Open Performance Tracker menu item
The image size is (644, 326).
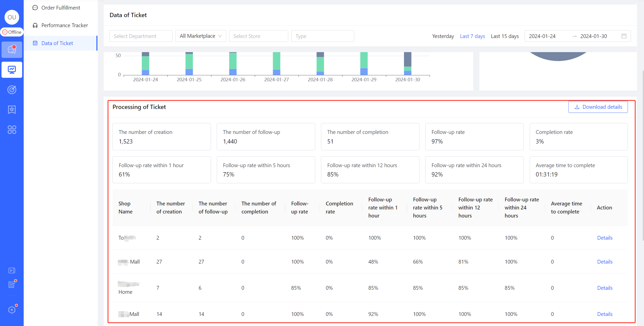60,25
